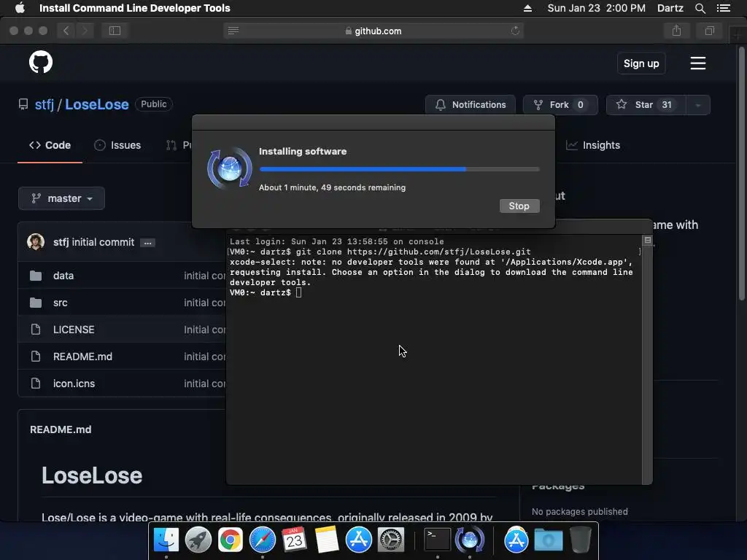Switch to the Issues tab

point(117,145)
